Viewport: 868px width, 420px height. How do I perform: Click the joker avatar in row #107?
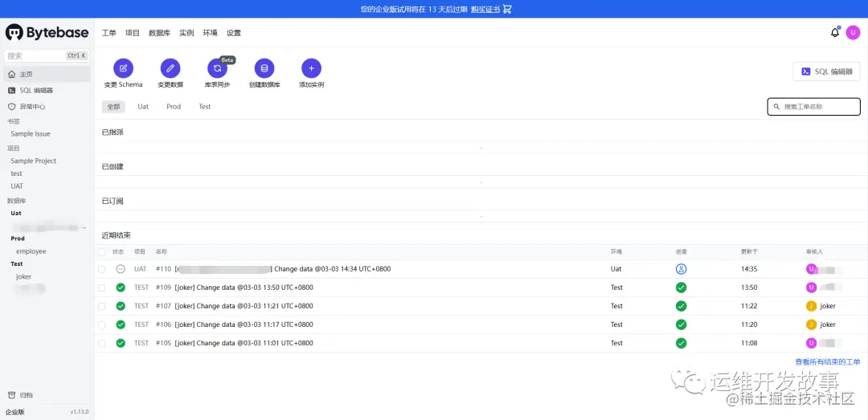coord(811,306)
